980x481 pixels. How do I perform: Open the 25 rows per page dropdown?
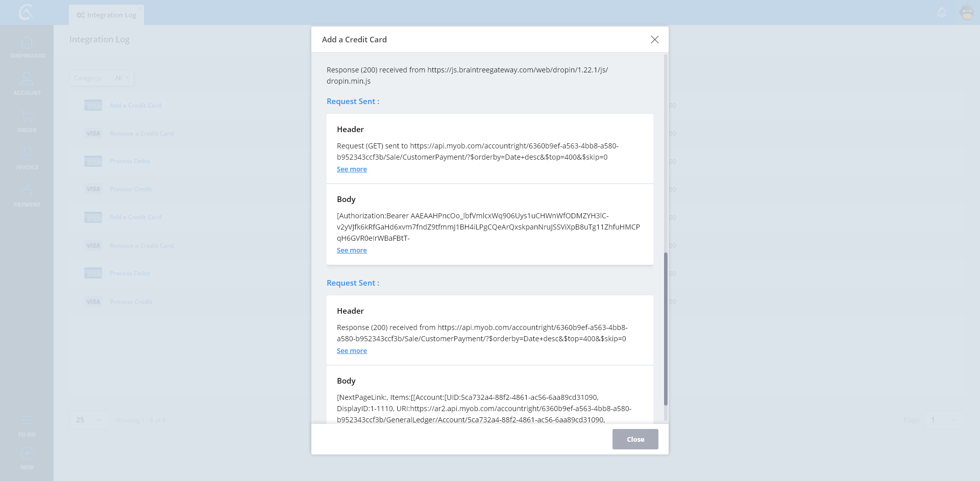pyautogui.click(x=89, y=420)
